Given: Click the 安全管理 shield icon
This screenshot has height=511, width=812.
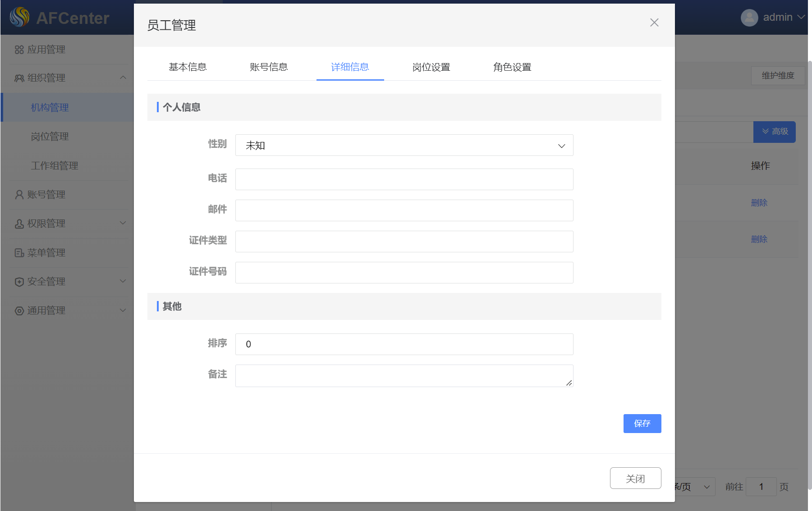Looking at the screenshot, I should coord(19,282).
